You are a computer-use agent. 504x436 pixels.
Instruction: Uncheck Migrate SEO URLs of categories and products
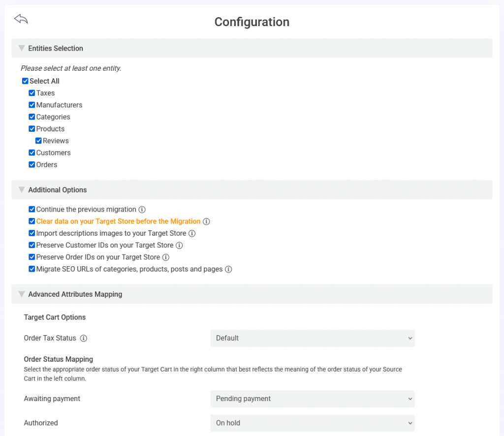point(31,269)
